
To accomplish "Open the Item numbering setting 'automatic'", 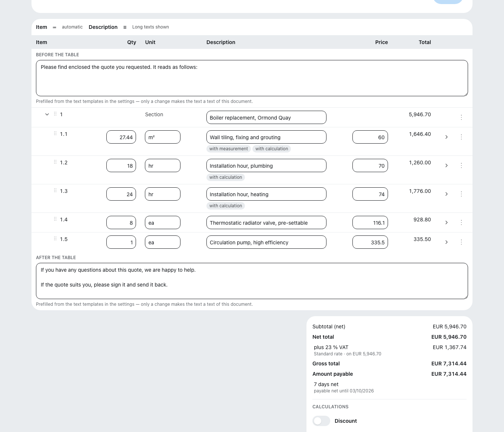I will point(72,27).
